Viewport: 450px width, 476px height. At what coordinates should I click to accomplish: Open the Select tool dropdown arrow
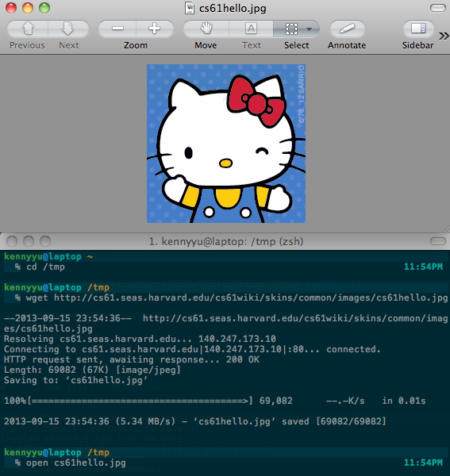pyautogui.click(x=309, y=29)
